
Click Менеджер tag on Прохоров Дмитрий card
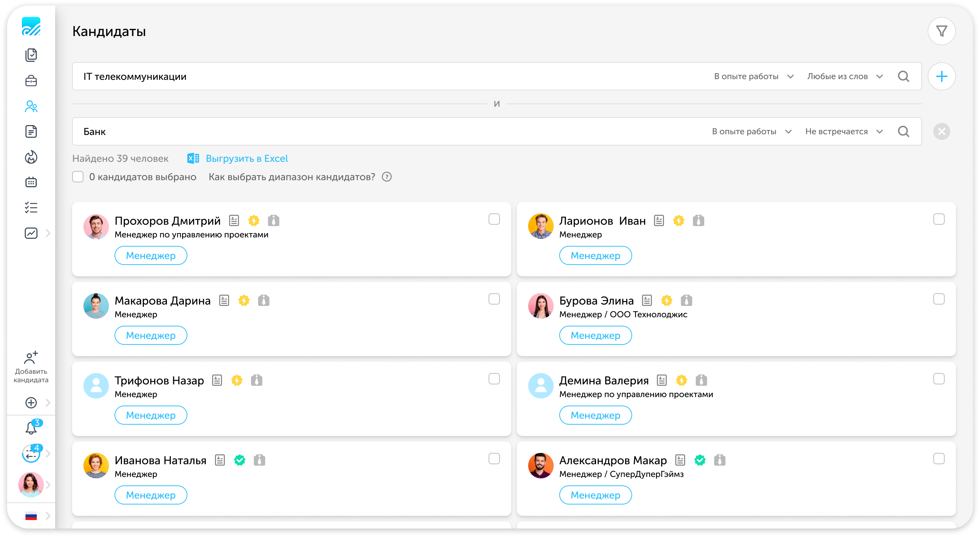[151, 255]
